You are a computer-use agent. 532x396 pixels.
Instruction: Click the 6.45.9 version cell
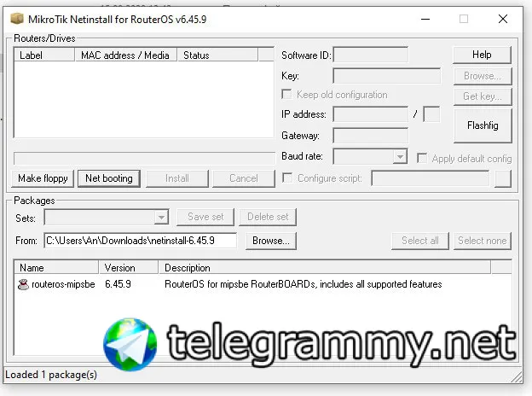click(x=118, y=284)
